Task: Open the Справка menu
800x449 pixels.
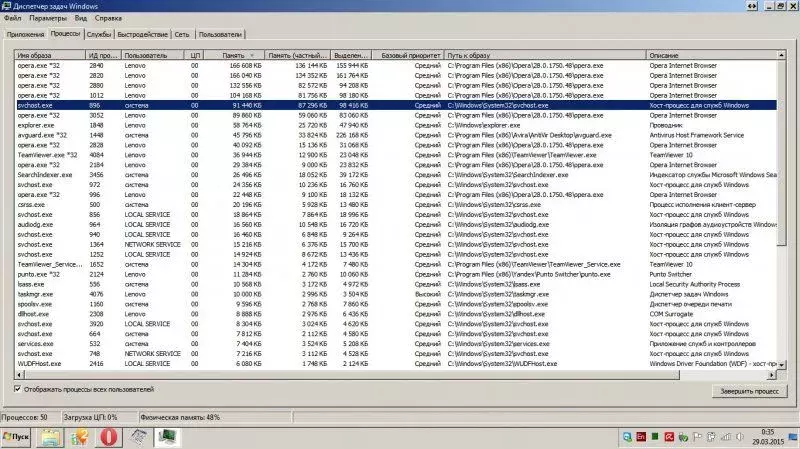Action: point(108,18)
